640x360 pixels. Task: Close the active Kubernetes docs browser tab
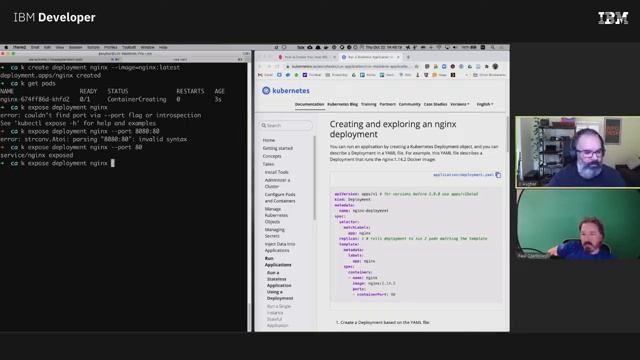[x=398, y=57]
